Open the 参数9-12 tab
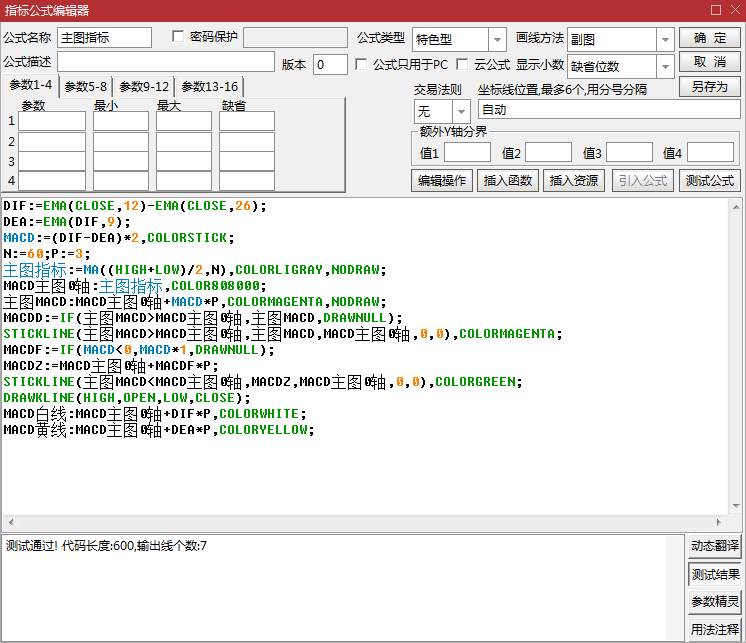 [144, 87]
